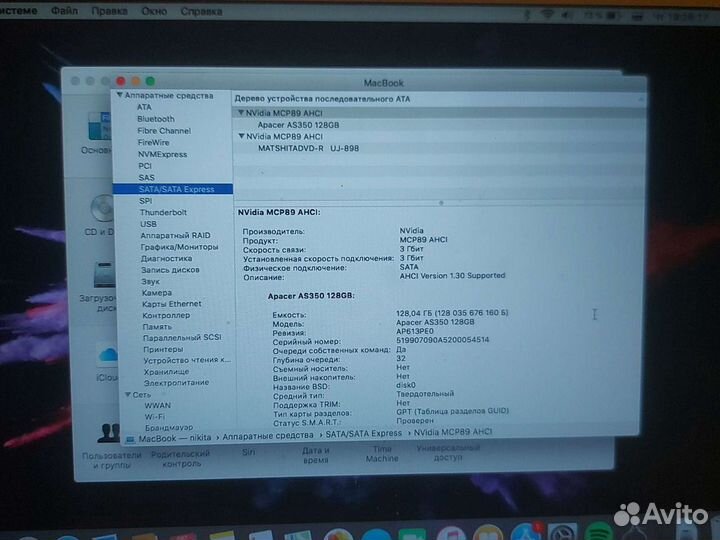
Task: Click MacBook — nikita in path bar
Action: [x=175, y=438]
